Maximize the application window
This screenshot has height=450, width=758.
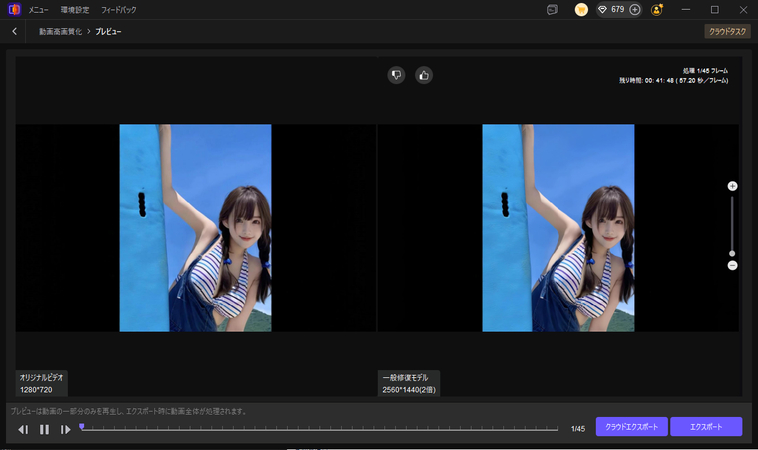pyautogui.click(x=714, y=10)
